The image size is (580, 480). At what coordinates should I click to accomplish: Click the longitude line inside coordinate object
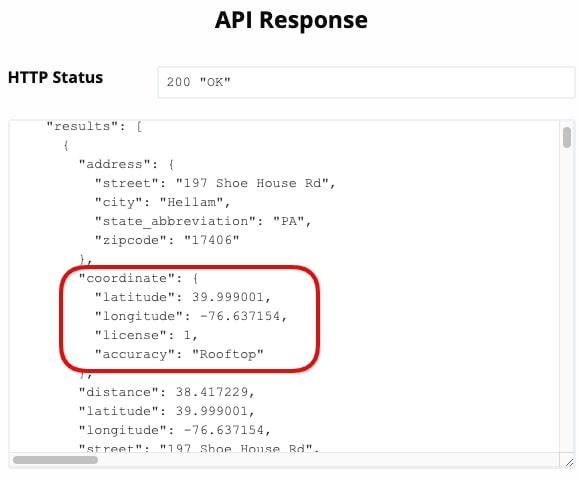pyautogui.click(x=191, y=316)
